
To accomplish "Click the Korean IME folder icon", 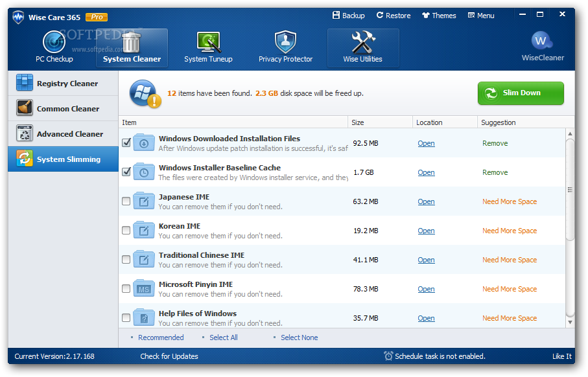I will click(144, 230).
